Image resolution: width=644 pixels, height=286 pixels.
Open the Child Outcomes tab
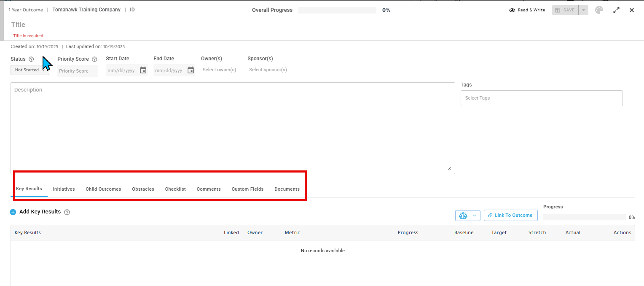point(103,189)
